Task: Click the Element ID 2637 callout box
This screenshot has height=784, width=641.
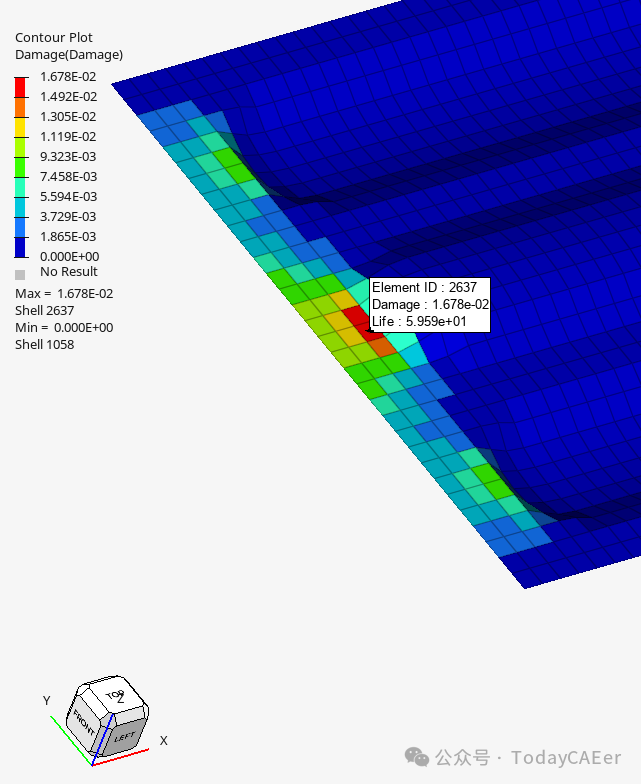Action: tap(430, 304)
